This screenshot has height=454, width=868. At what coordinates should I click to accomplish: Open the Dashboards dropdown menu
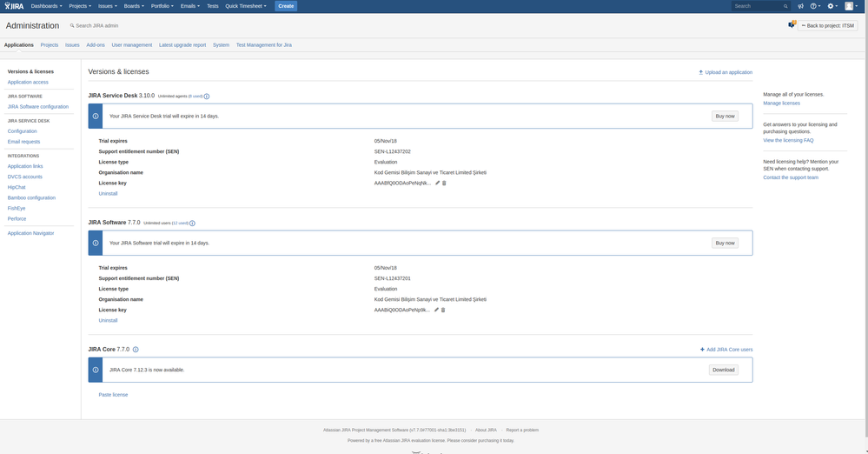point(47,6)
